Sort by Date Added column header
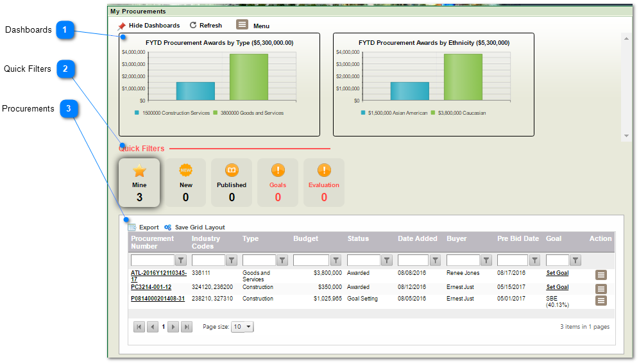 [417, 238]
